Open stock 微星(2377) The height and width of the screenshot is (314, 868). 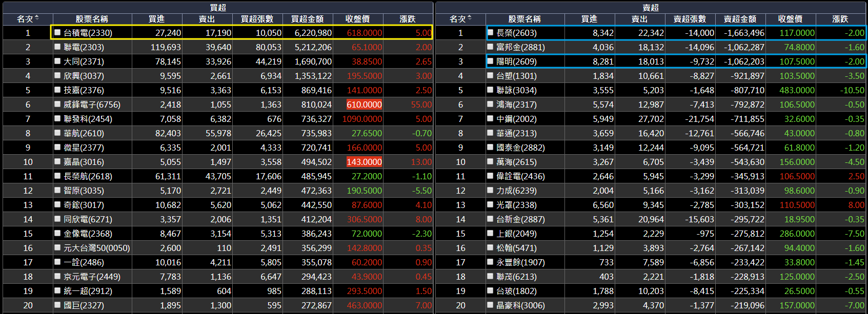pos(84,148)
